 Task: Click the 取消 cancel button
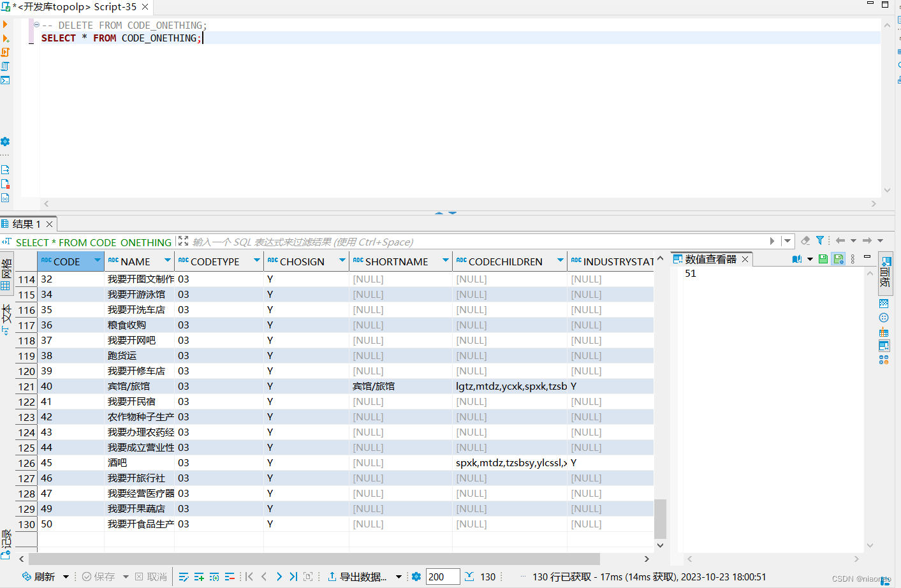pyautogui.click(x=151, y=577)
